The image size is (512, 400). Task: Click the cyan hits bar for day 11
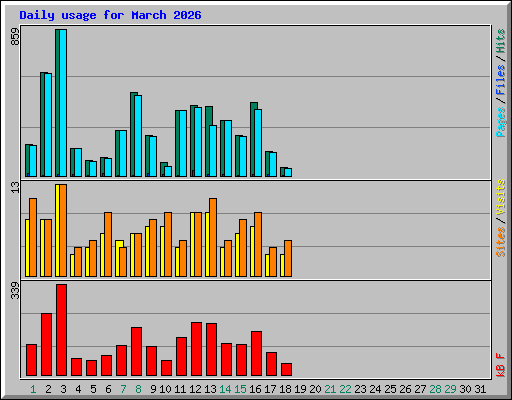click(183, 144)
